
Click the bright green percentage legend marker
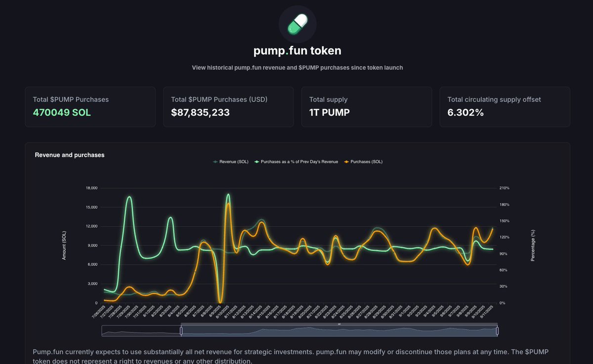[257, 162]
